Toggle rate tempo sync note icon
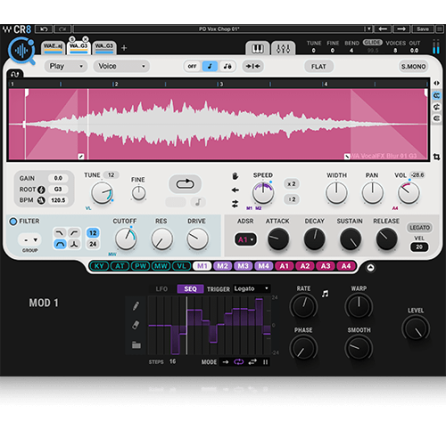446x446 pixels. [325, 294]
